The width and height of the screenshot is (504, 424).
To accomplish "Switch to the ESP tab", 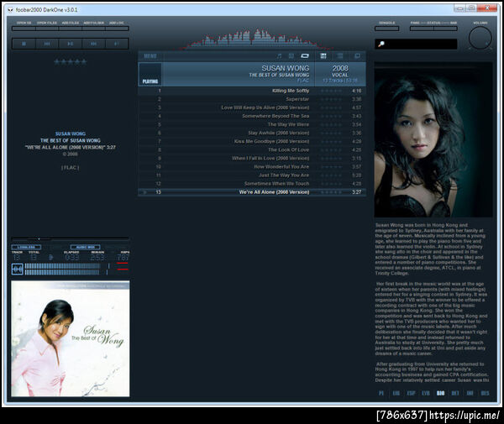I will 411,393.
